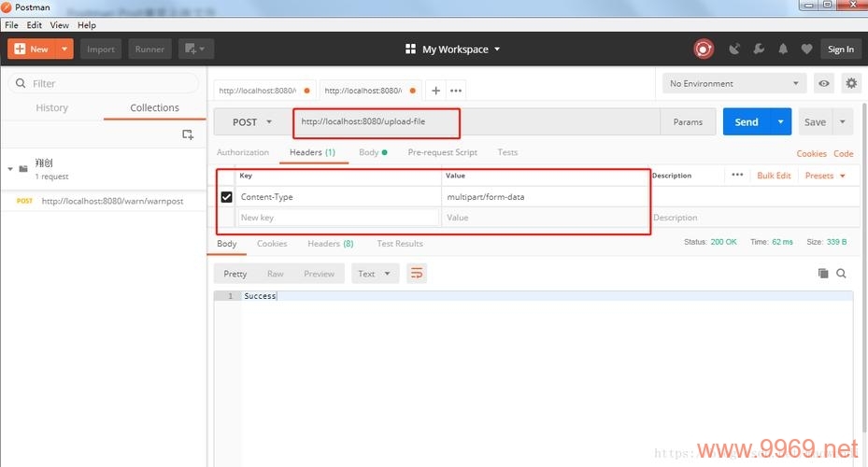Select the warn/warnpost POST request

(x=104, y=202)
